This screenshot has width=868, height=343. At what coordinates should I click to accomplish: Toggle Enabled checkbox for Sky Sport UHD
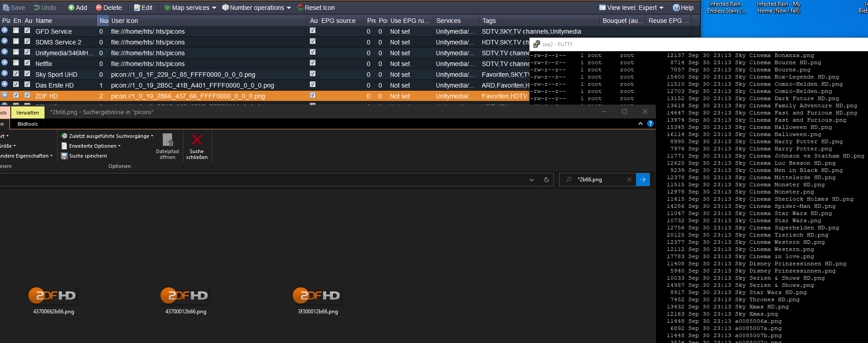pos(16,74)
